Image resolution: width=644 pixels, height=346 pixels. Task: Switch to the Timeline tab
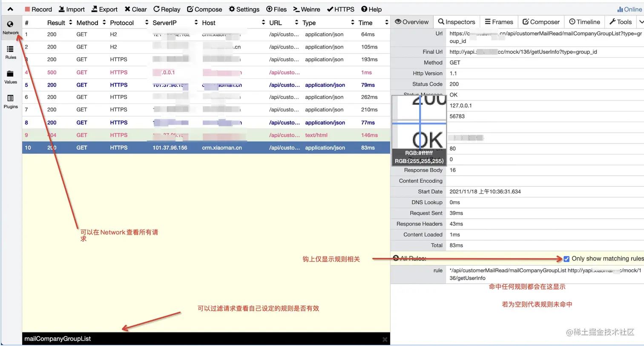(585, 22)
